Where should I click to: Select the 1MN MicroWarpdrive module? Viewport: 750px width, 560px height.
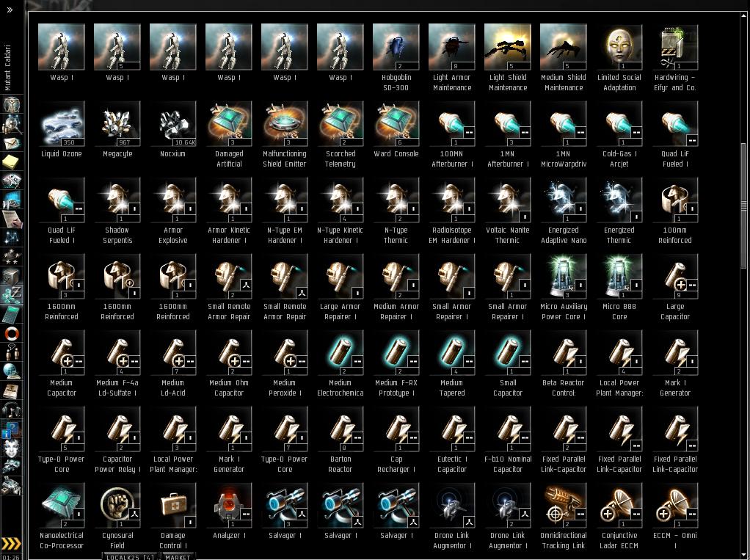[564, 135]
